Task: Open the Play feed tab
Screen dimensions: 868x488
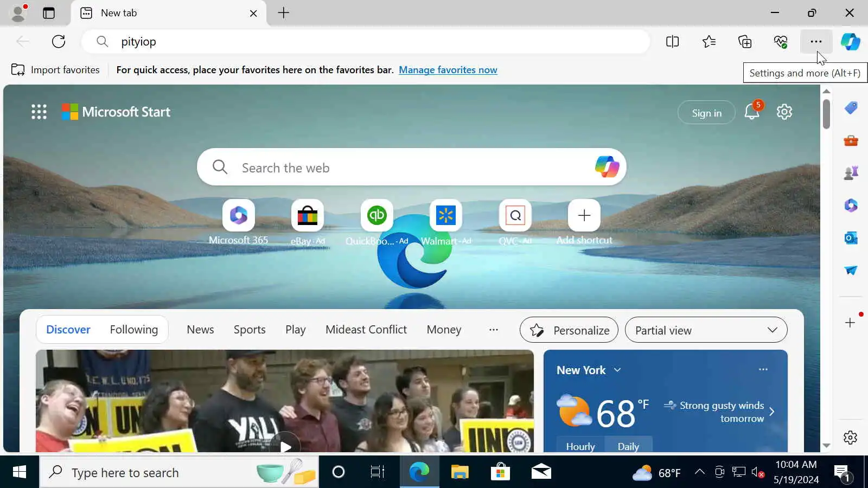Action: click(x=296, y=330)
